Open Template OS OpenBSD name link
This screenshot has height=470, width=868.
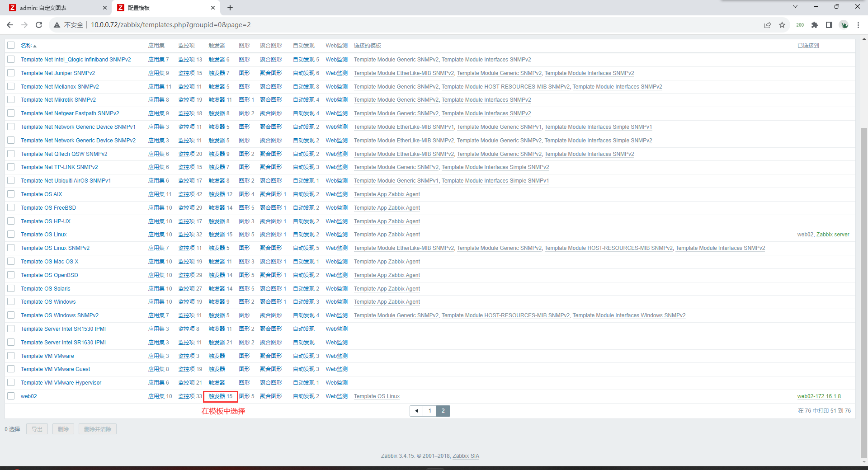[x=49, y=275]
